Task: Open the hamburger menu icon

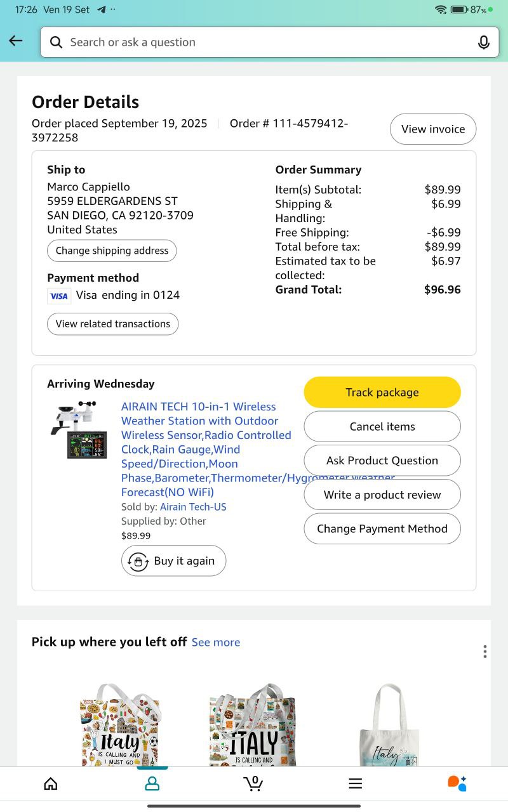Action: (356, 783)
